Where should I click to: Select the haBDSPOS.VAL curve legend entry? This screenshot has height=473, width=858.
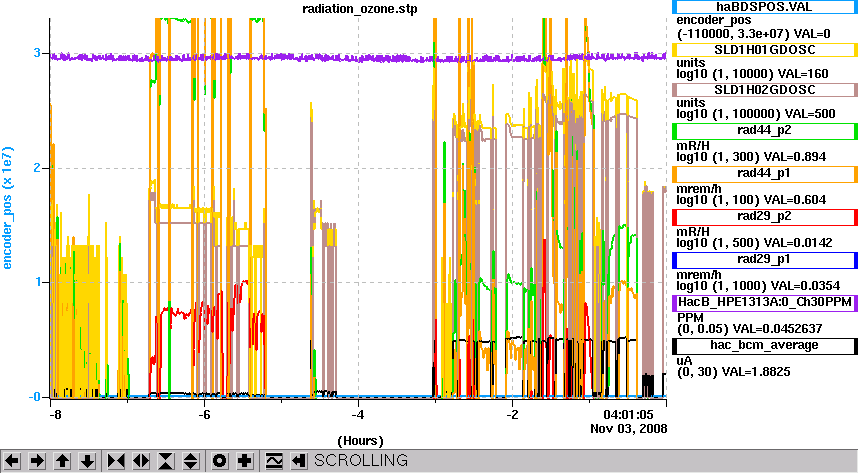pyautogui.click(x=764, y=7)
